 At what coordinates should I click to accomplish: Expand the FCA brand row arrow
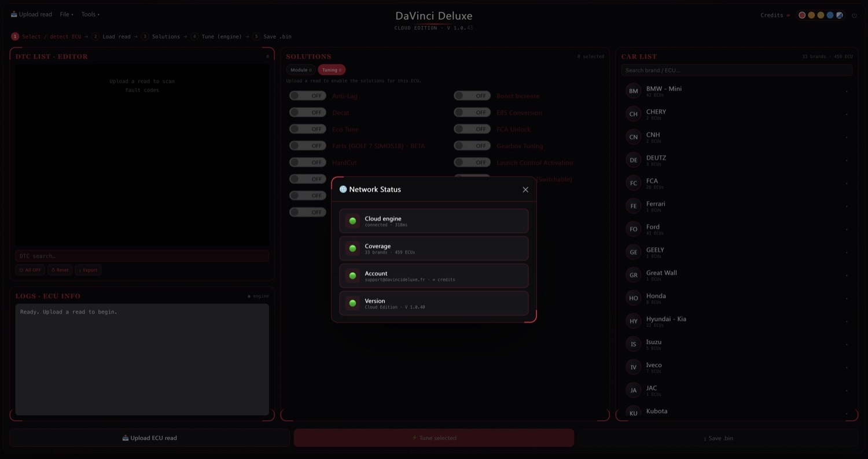tap(847, 183)
